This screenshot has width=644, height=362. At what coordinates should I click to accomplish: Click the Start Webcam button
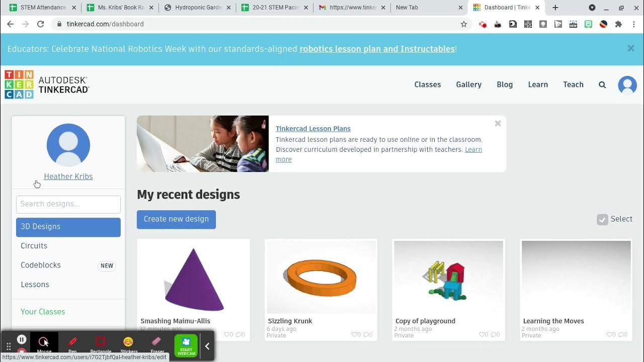(186, 345)
